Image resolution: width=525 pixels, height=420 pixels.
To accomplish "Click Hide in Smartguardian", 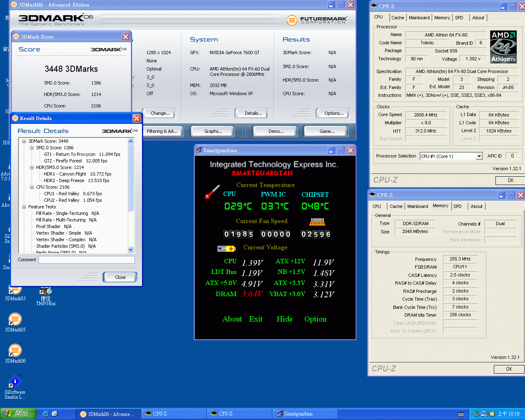I will (285, 319).
